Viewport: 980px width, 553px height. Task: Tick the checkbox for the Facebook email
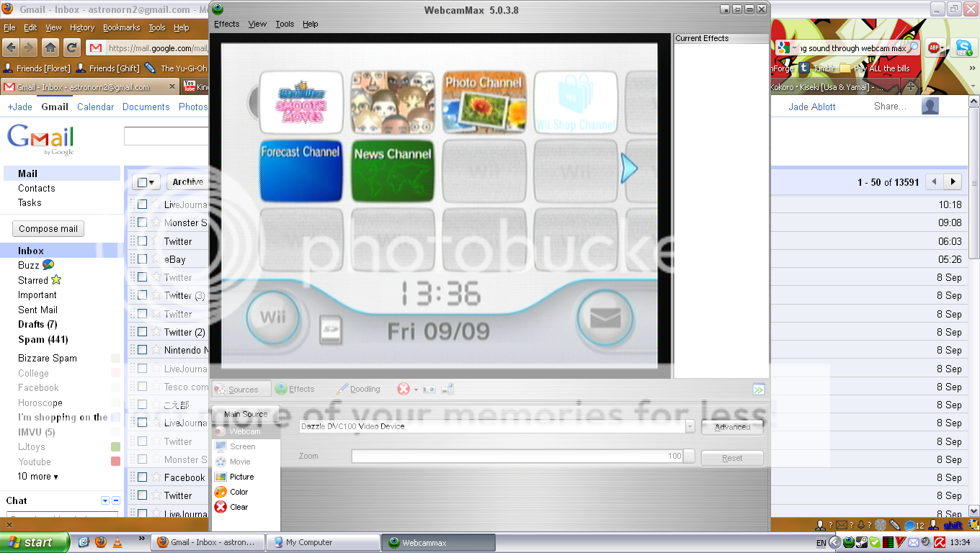tap(143, 477)
